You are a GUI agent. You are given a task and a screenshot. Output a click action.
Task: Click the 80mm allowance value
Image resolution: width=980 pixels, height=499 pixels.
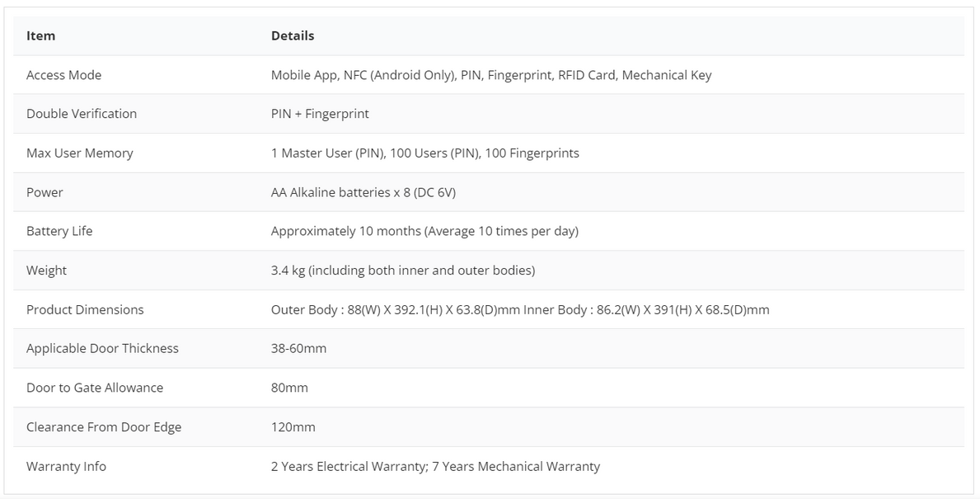pos(289,388)
